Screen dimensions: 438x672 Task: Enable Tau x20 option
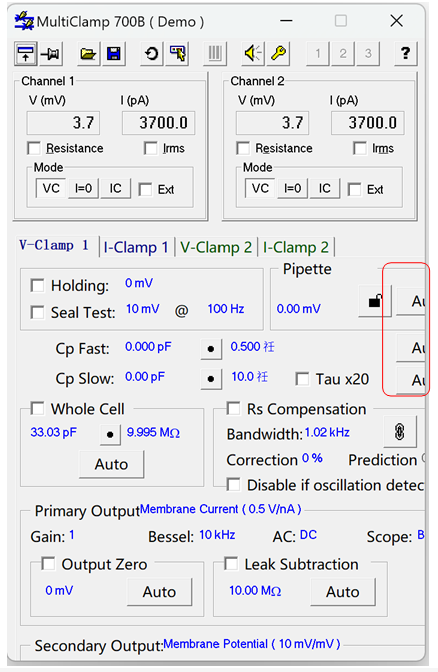(x=302, y=379)
